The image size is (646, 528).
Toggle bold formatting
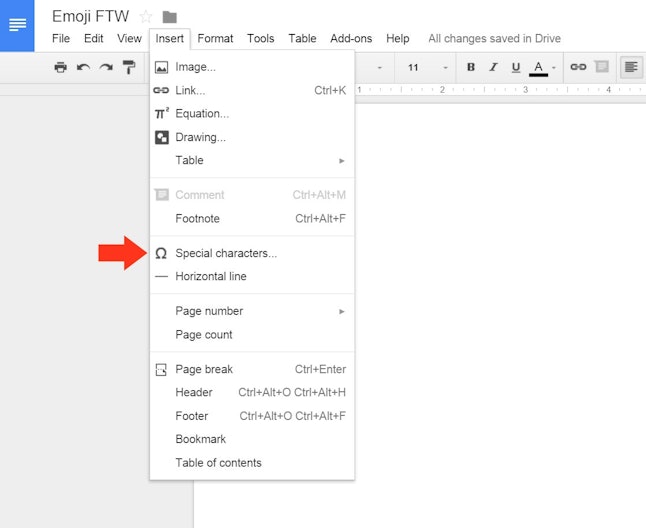470,67
